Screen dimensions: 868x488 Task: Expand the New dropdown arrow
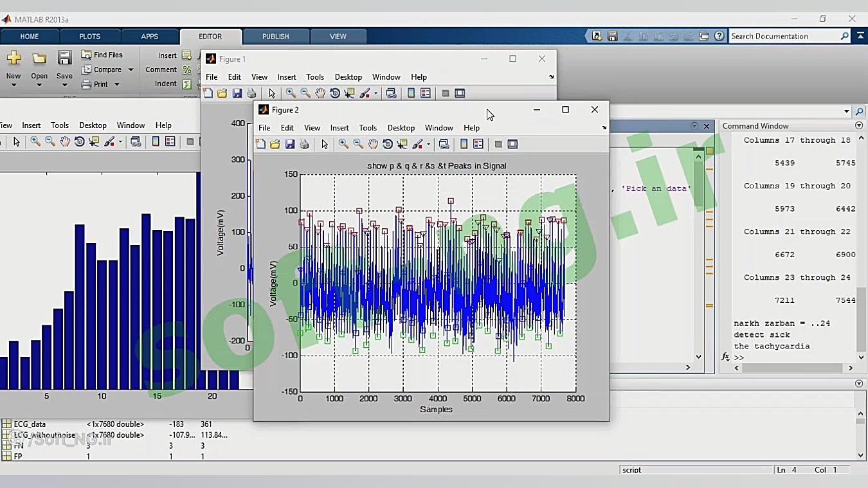click(14, 85)
